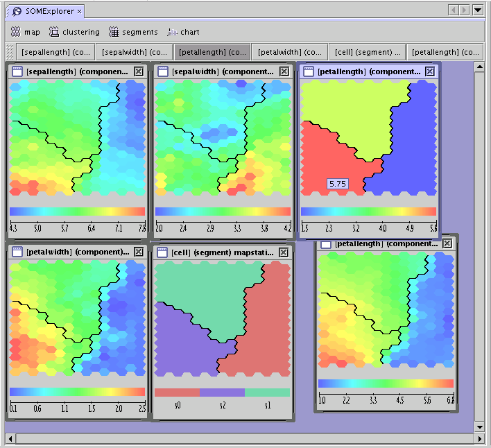Click the horizontal scrollbar right arrow
The width and height of the screenshot is (491, 448).
479,438
